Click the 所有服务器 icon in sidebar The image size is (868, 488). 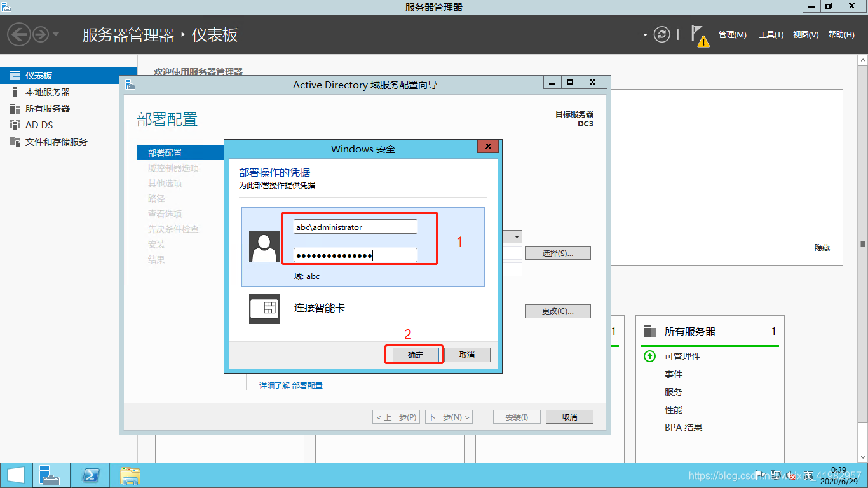point(15,109)
